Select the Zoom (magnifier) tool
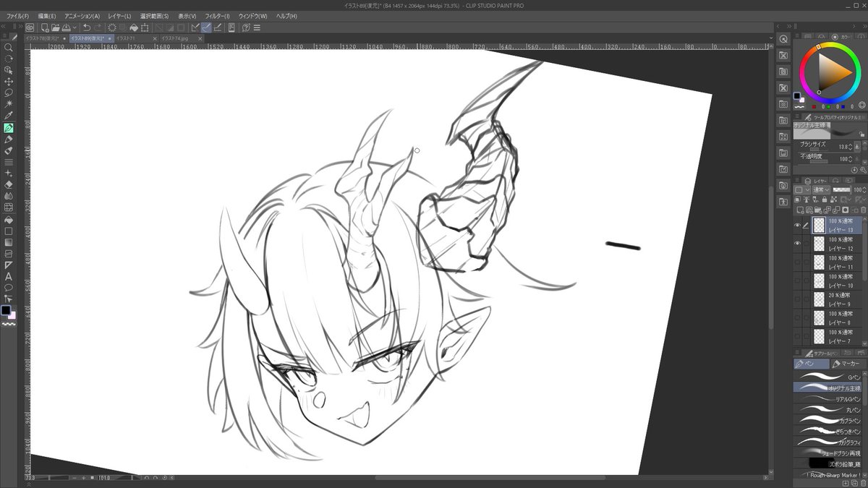Screen dimensions: 868x488 (x=8, y=47)
